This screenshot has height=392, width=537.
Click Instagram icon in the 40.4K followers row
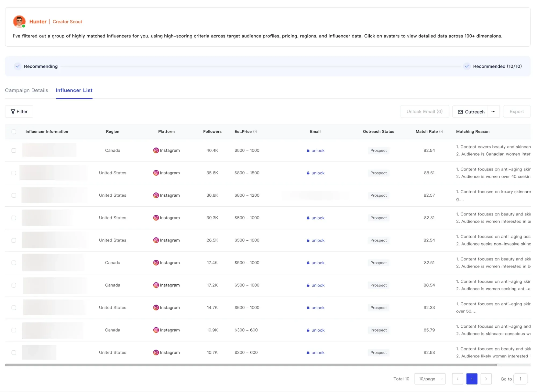pos(156,150)
